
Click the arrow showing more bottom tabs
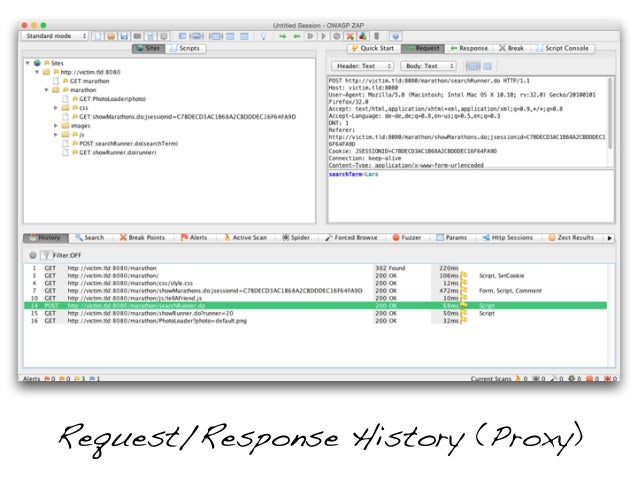(x=610, y=238)
